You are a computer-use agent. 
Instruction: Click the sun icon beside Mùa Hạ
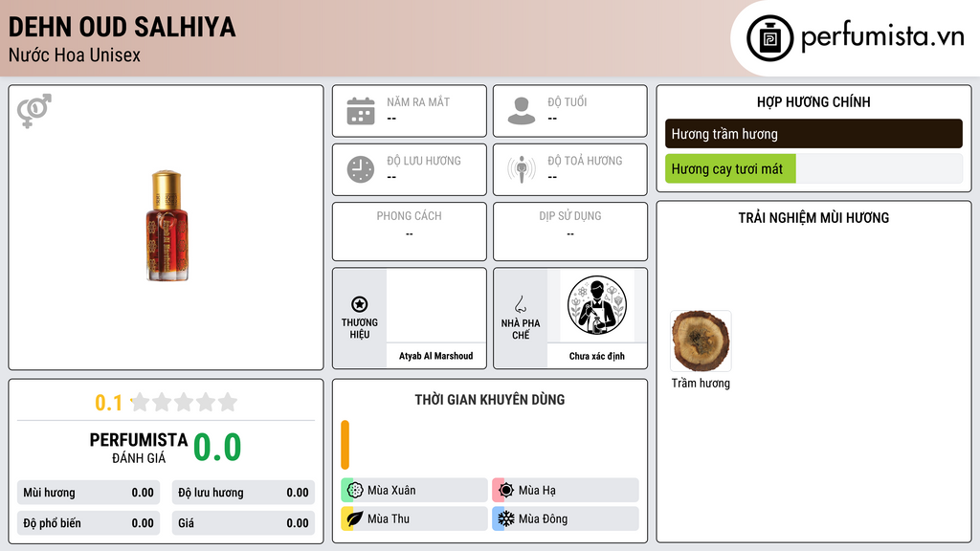click(x=505, y=491)
